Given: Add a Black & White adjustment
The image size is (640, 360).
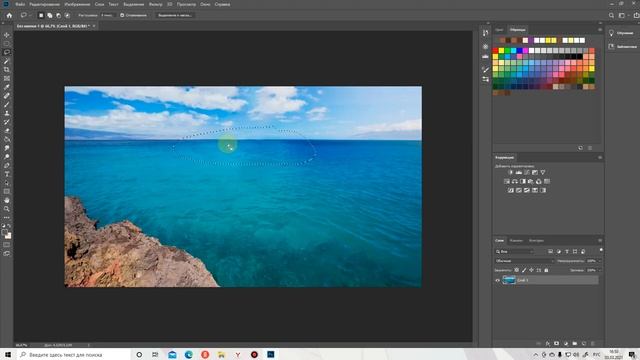Looking at the screenshot, I should click(x=522, y=181).
